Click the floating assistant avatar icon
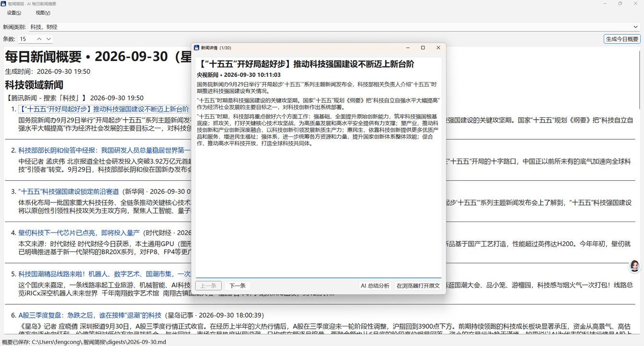The height and width of the screenshot is (346, 644). 635,266
